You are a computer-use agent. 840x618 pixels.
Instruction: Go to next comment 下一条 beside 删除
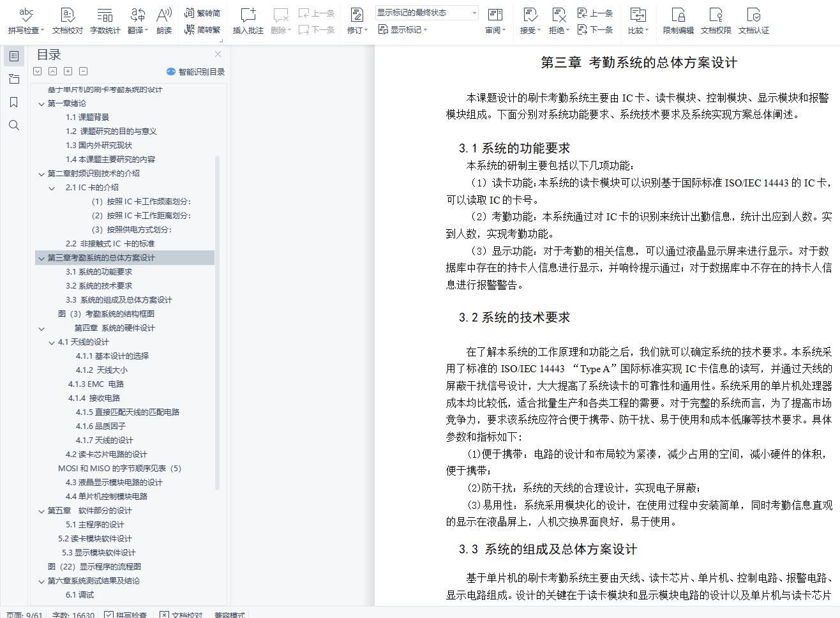[x=317, y=29]
